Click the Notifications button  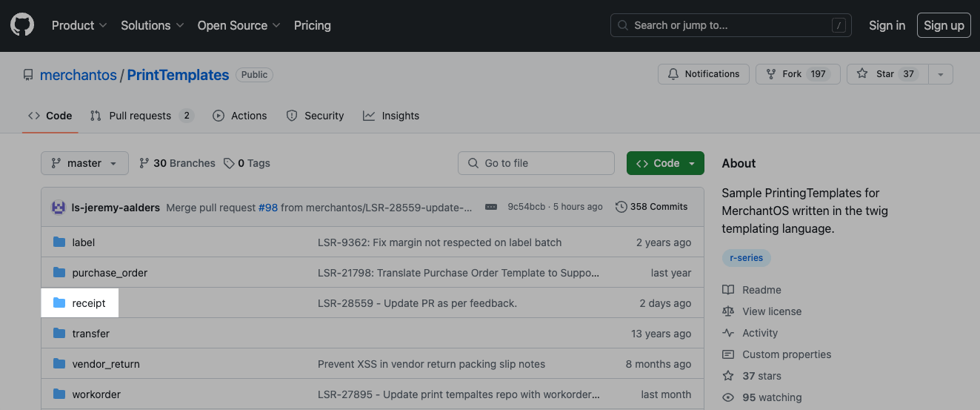pyautogui.click(x=704, y=74)
